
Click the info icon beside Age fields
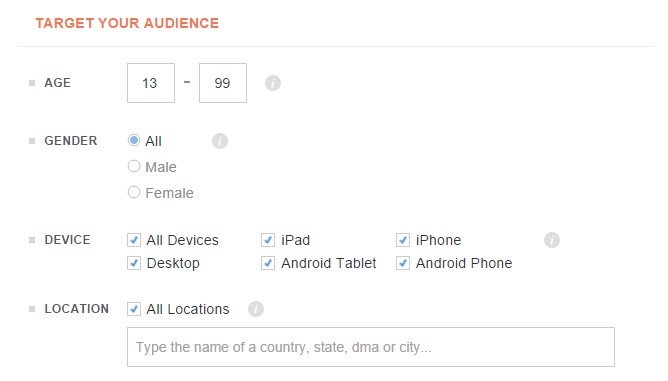pos(273,83)
